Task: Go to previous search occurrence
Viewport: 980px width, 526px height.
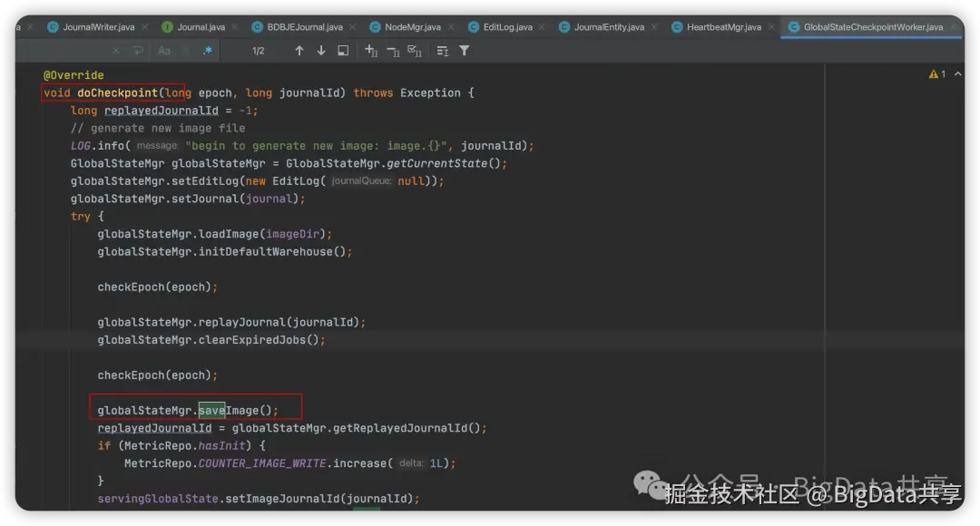Action: (299, 51)
